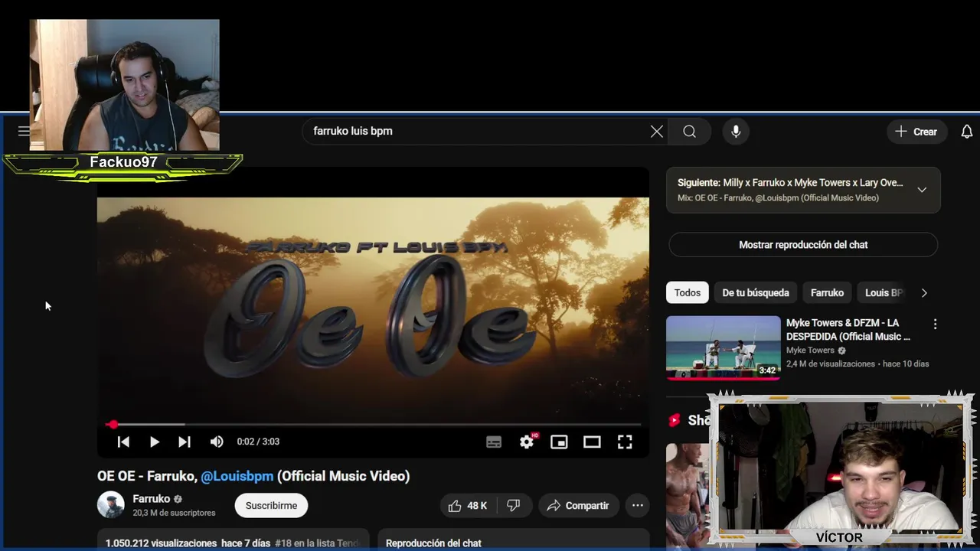Open the Farruko channel name link
This screenshot has height=551, width=980.
[152, 499]
